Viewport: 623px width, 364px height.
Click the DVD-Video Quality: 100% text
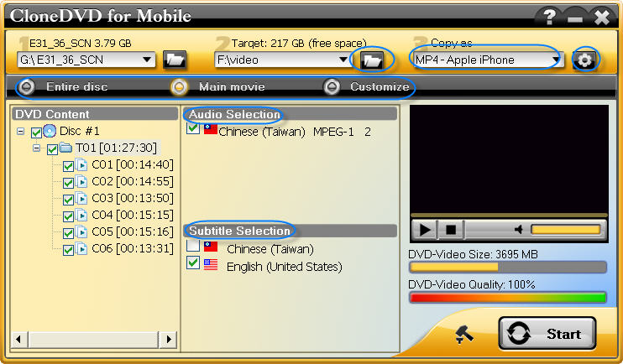(x=472, y=284)
